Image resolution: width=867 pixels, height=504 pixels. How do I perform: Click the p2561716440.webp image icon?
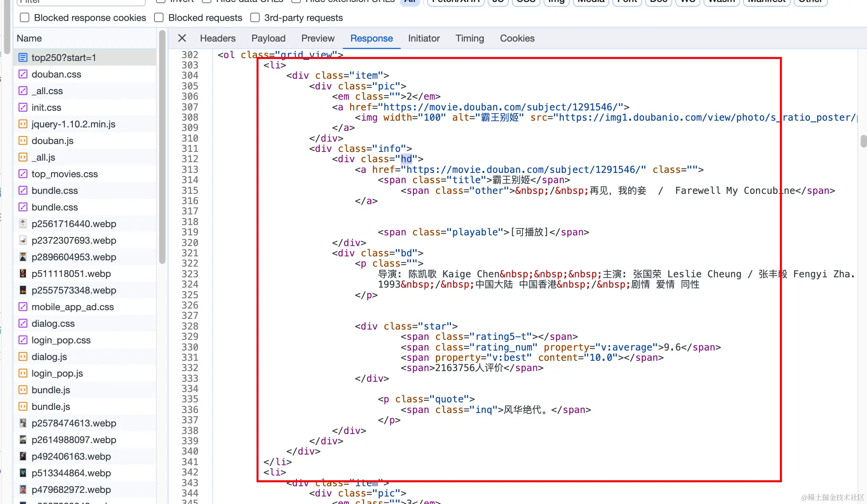23,224
